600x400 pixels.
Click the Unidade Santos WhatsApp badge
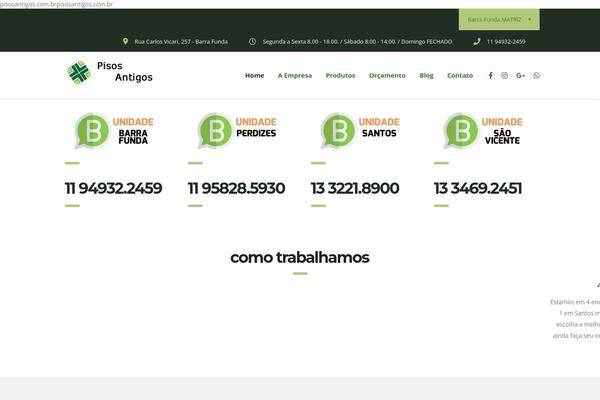360,131
